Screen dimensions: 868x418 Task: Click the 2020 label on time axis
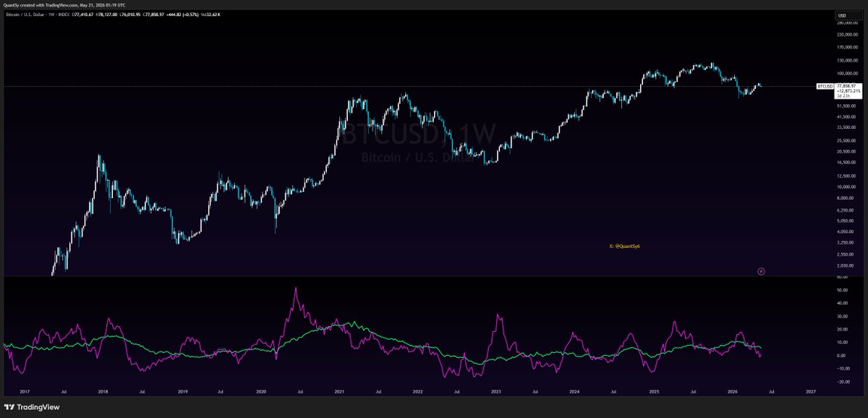(x=261, y=391)
